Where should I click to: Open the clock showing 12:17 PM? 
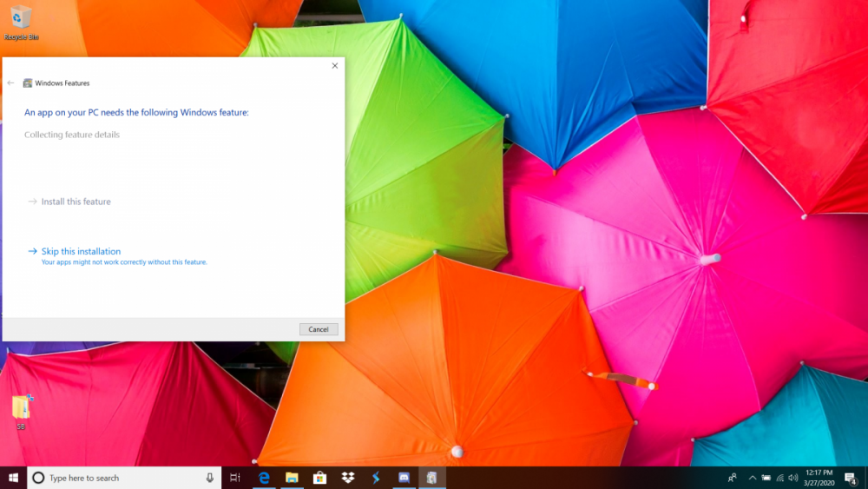(819, 478)
